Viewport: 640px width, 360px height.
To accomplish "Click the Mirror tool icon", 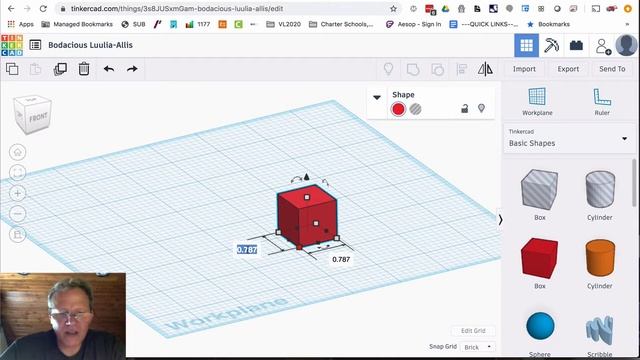I will coord(485,69).
